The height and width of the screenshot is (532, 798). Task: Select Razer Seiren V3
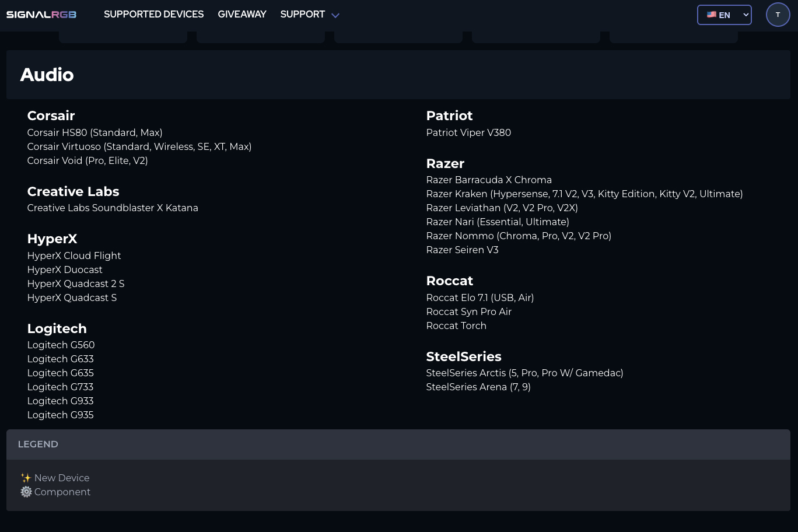tap(463, 250)
